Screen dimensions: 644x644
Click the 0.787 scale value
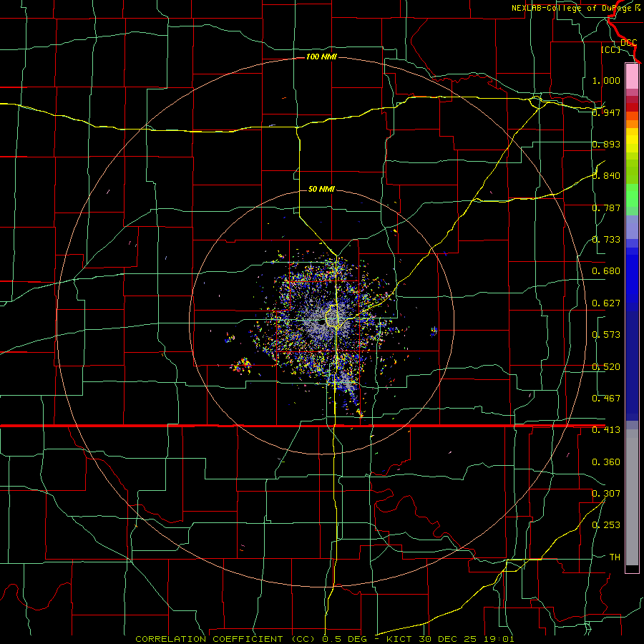606,208
